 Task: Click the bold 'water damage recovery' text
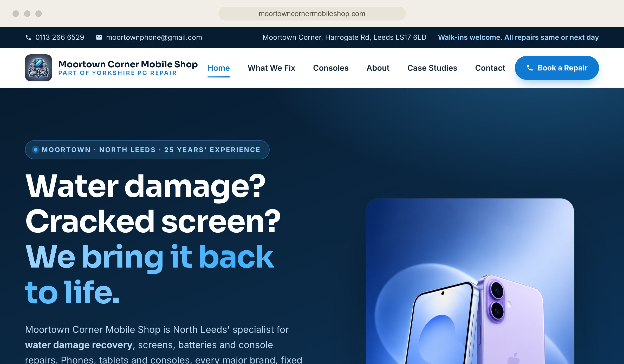[79, 345]
